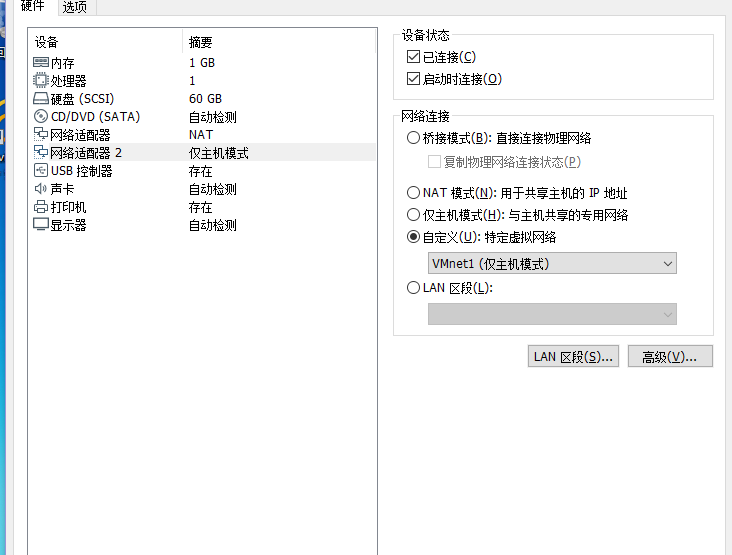
Task: Select 桥接模式(B) radio button
Action: pyautogui.click(x=413, y=138)
